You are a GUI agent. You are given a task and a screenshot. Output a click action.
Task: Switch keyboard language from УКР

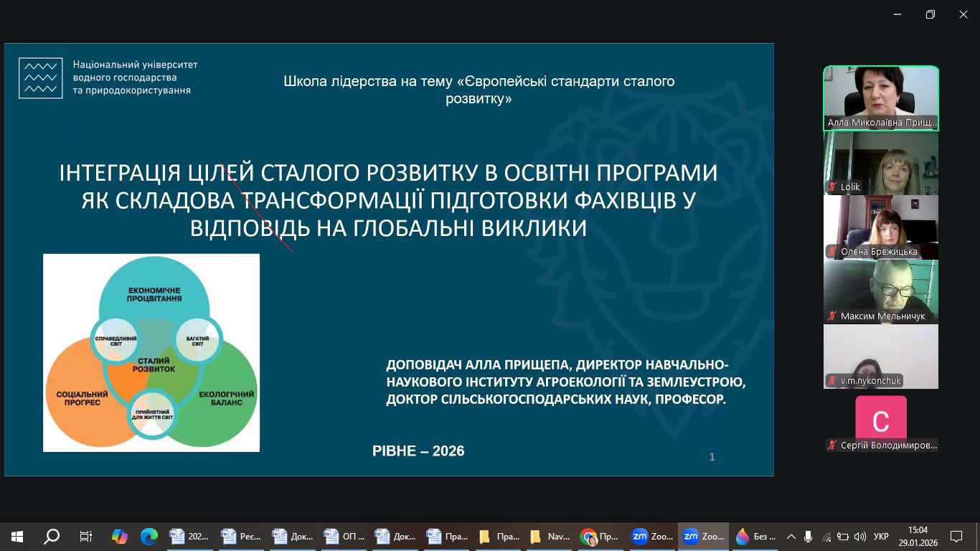point(882,536)
